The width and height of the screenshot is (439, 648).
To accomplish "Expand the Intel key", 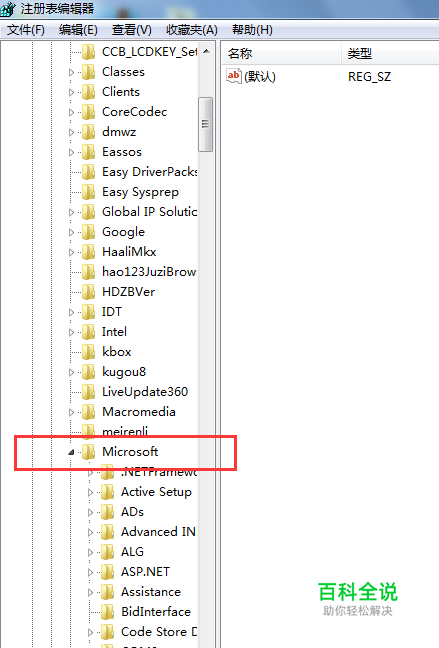I will pyautogui.click(x=71, y=332).
